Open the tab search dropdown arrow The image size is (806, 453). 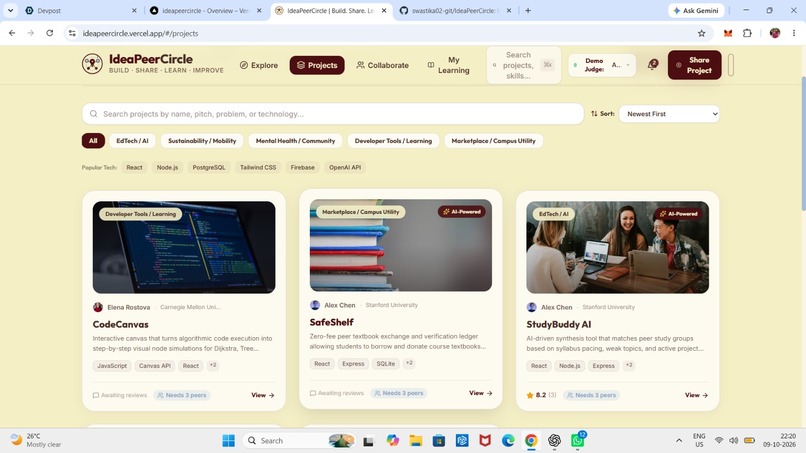click(x=10, y=10)
